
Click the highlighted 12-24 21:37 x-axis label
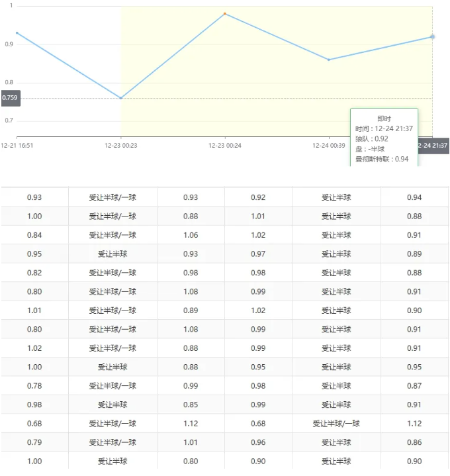[433, 145]
